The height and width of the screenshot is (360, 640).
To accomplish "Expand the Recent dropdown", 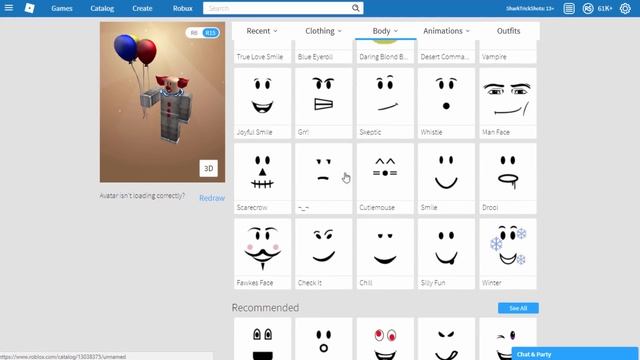I will [x=262, y=31].
